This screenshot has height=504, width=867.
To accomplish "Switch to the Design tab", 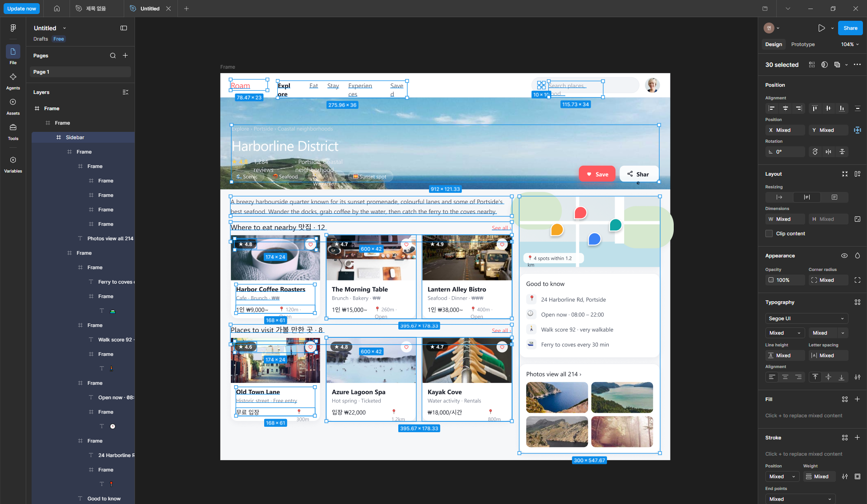I will tap(774, 44).
